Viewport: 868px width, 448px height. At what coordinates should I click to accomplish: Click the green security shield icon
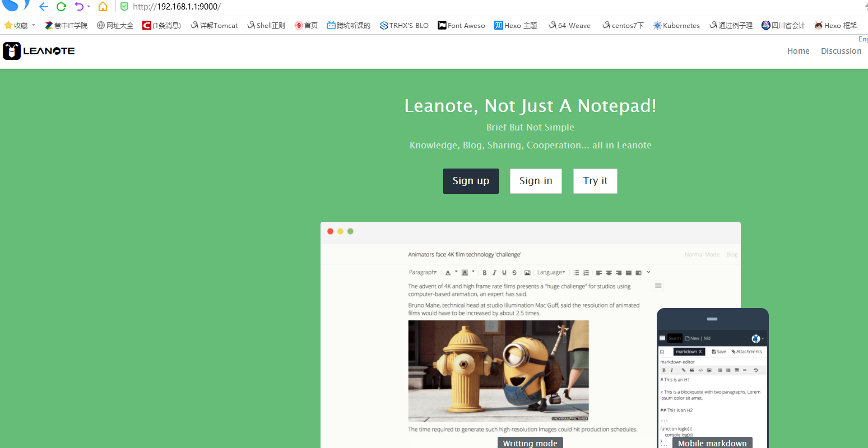pos(124,7)
